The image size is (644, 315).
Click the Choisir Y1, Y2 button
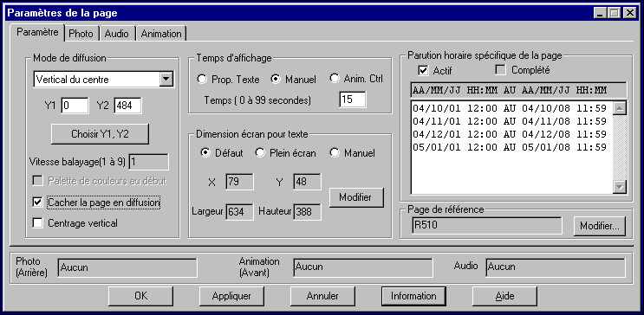tap(100, 134)
